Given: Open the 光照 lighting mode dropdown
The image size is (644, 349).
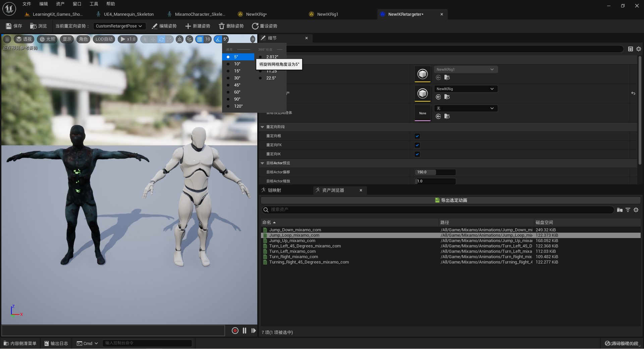Looking at the screenshot, I should [x=47, y=39].
